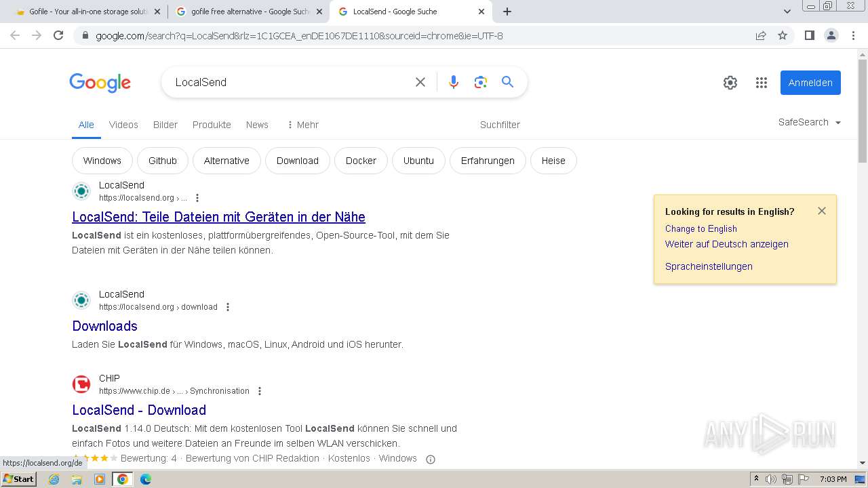Click the volume tray icon

point(771,479)
